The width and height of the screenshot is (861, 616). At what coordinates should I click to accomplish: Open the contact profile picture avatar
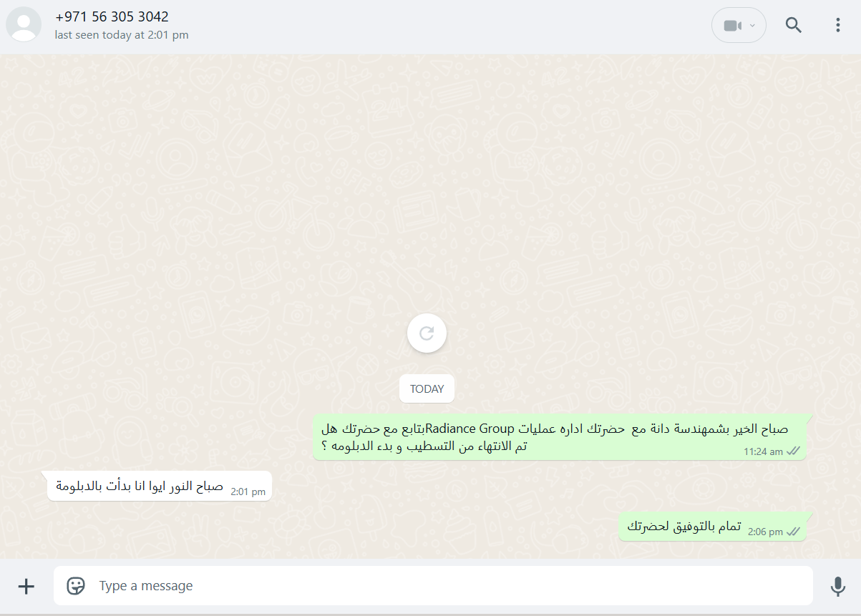pos(24,24)
